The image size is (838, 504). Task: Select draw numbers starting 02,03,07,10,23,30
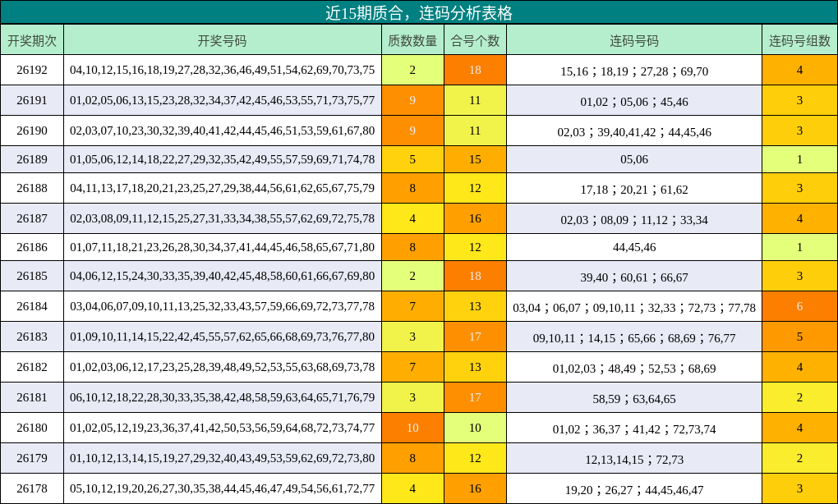223,131
